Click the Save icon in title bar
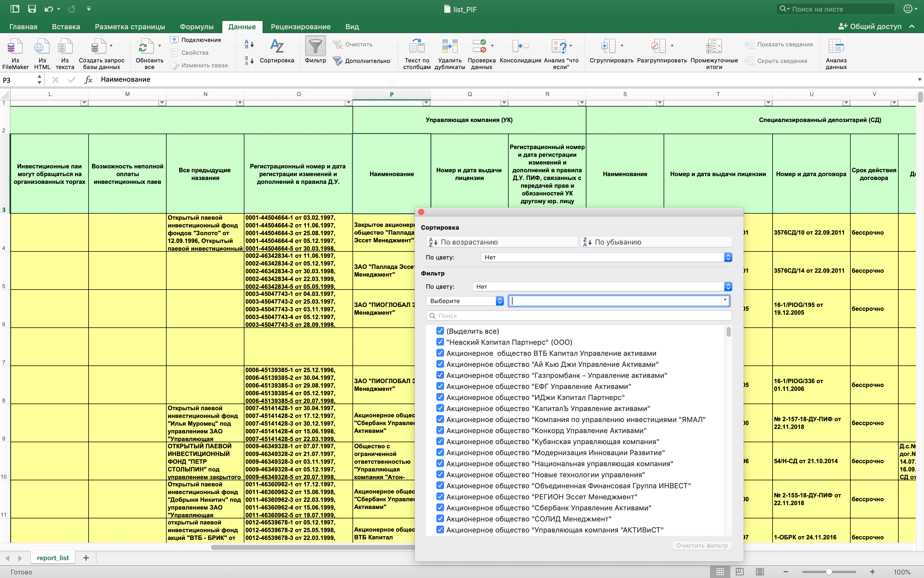Viewport: 924px width, 578px height. click(32, 9)
